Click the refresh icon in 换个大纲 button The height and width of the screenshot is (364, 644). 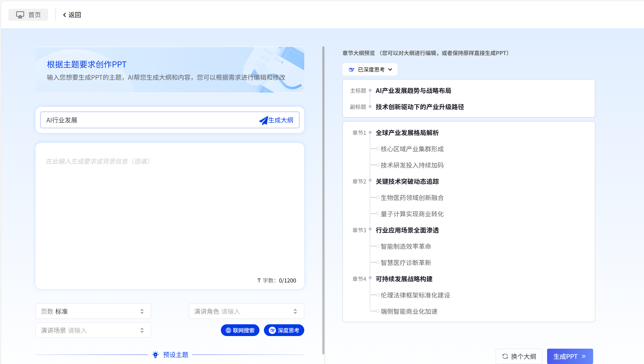[x=505, y=356]
